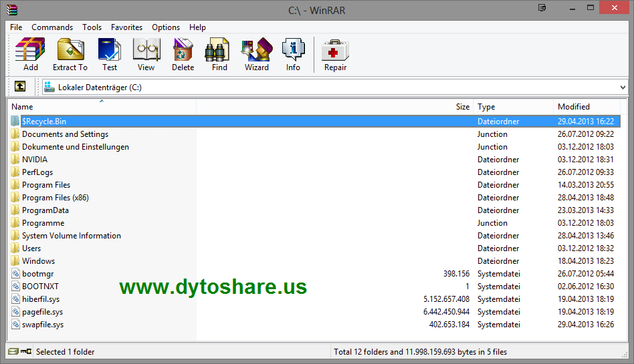Go up one folder level
This screenshot has width=634, height=364.
(x=20, y=86)
